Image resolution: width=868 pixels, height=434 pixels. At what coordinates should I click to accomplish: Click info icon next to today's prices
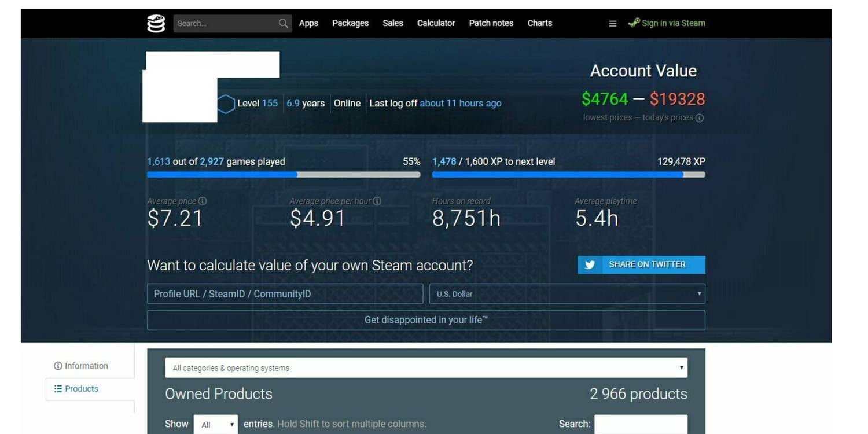pyautogui.click(x=700, y=118)
